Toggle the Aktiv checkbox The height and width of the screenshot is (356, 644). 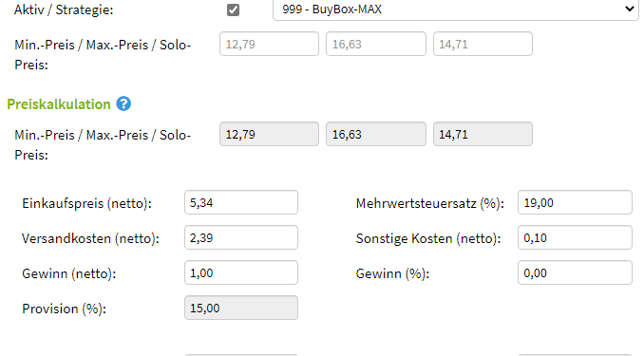233,9
